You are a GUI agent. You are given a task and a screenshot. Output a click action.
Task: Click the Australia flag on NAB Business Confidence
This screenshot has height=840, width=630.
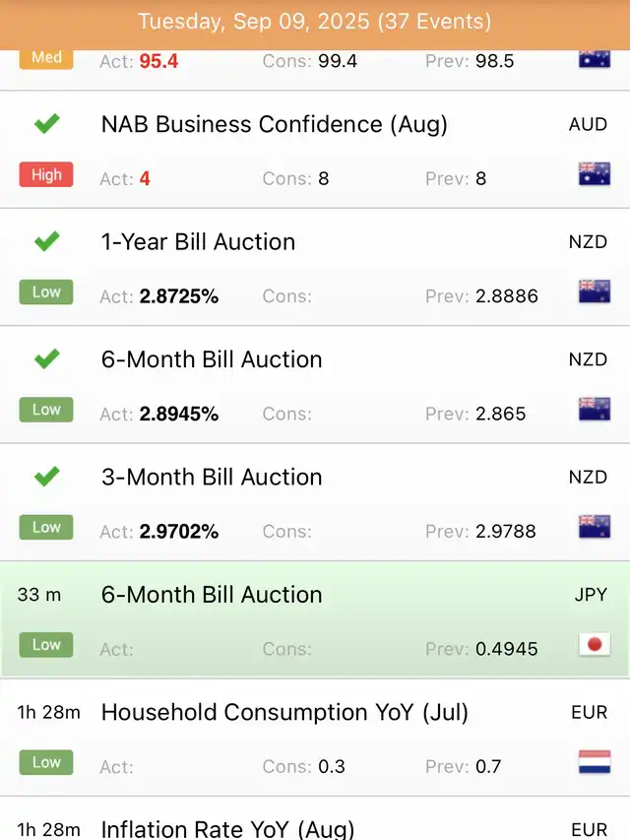coord(594,175)
